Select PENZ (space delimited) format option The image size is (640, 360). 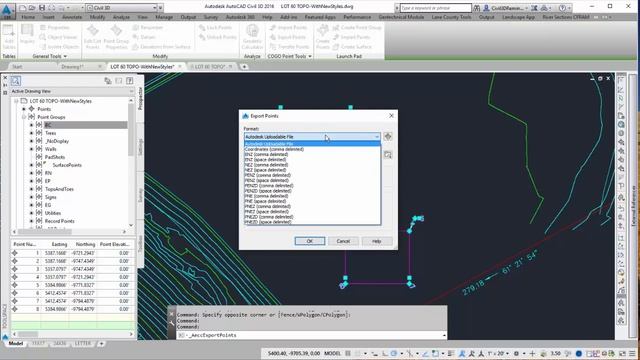(267, 180)
